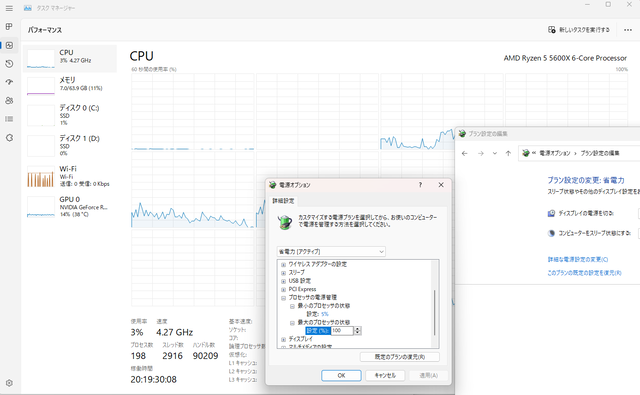Click the first CPU core usage graph
The height and width of the screenshot is (395, 640).
click(x=193, y=112)
